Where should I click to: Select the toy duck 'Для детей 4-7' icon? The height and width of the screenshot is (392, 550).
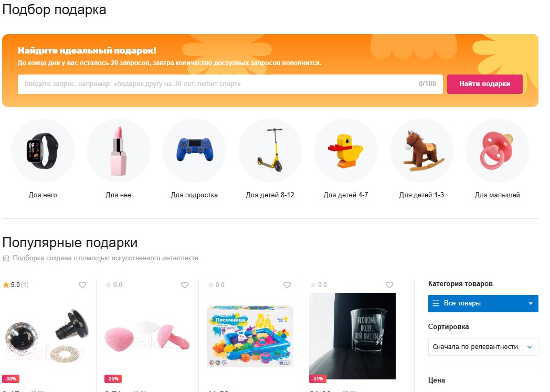pyautogui.click(x=346, y=151)
